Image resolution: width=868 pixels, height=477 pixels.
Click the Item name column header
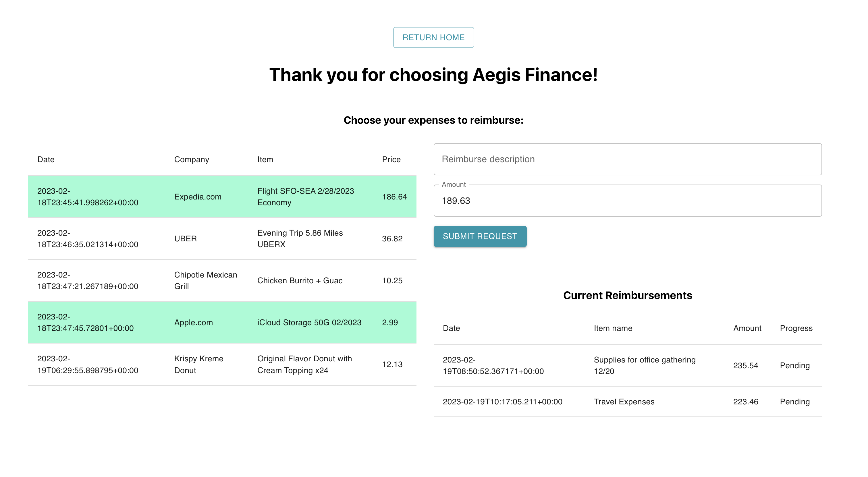pos(613,328)
